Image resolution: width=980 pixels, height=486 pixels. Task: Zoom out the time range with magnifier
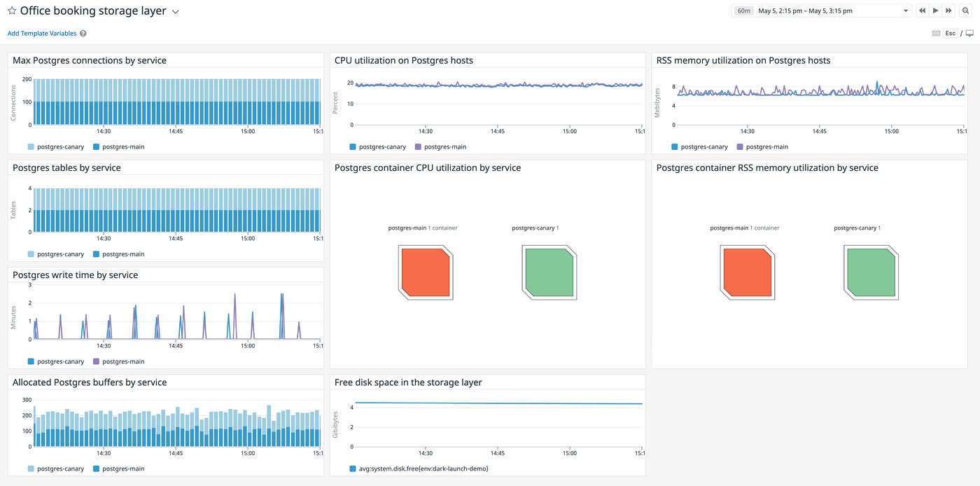965,11
